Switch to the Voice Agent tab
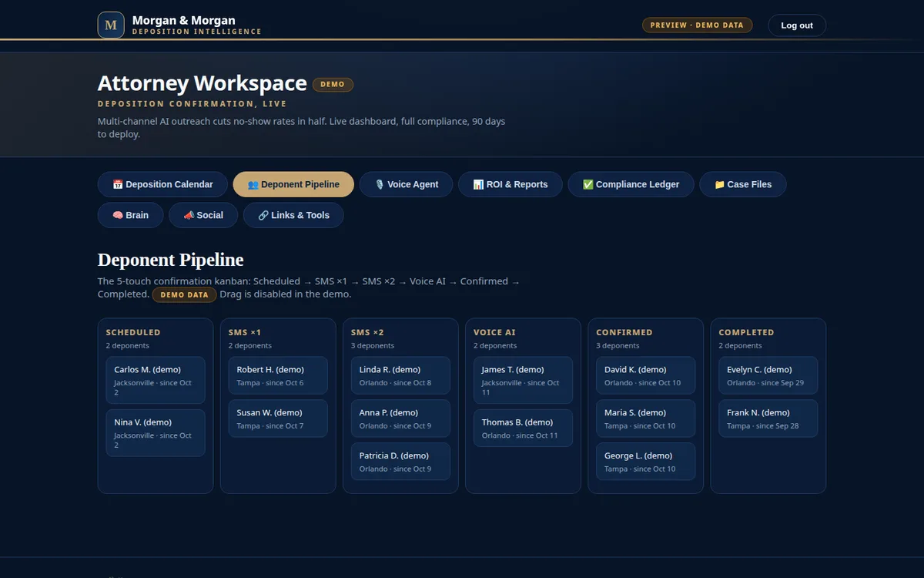This screenshot has width=924, height=578. click(406, 184)
